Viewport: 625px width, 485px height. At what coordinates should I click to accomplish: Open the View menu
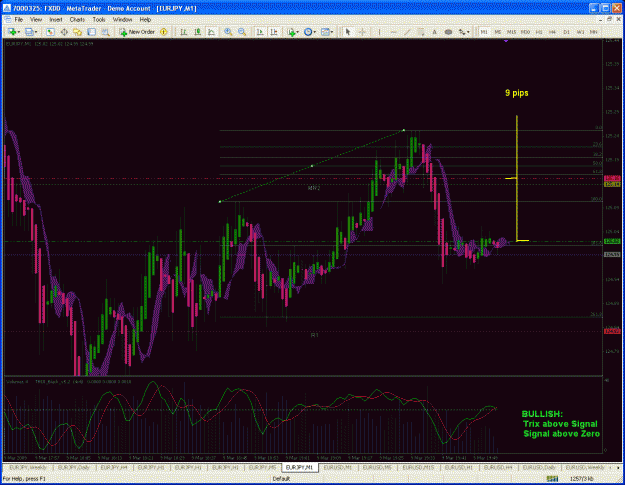[x=36, y=20]
